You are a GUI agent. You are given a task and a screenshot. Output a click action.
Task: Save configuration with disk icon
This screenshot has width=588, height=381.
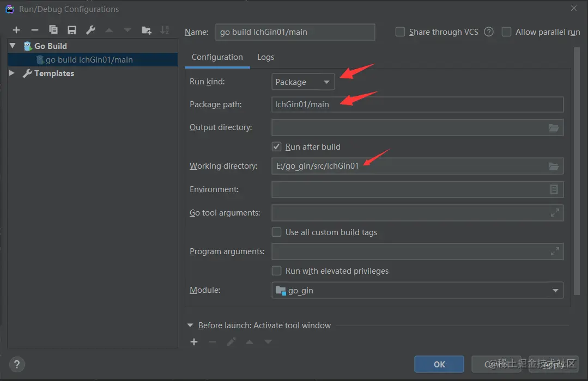(x=72, y=30)
